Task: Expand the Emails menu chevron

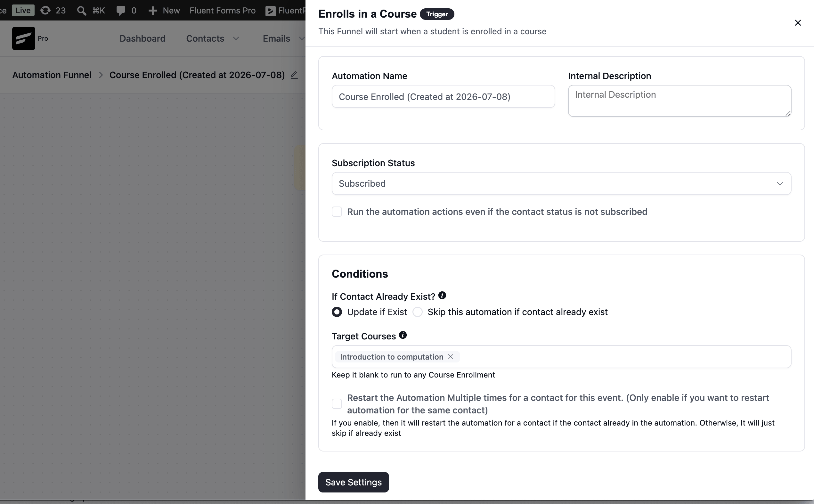Action: coord(301,39)
